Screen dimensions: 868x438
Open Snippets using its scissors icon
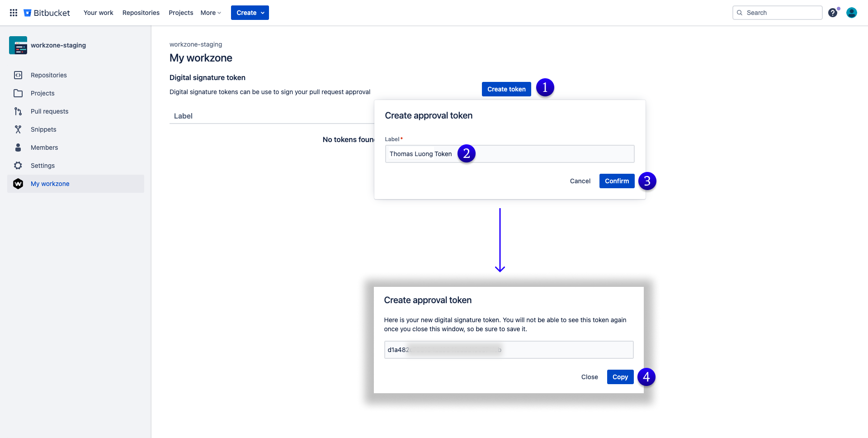(x=18, y=129)
